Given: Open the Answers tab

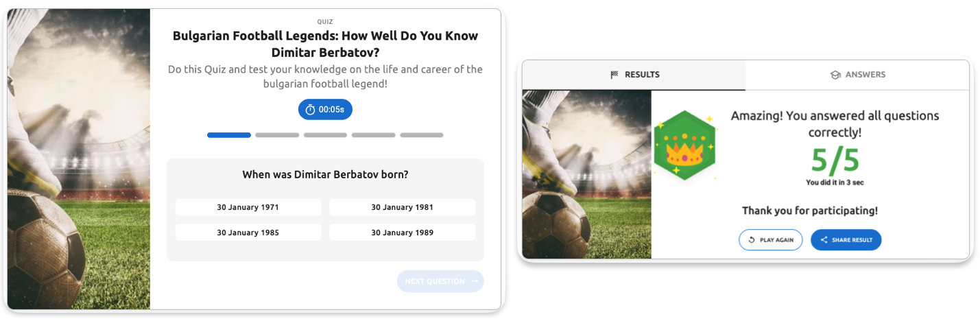Looking at the screenshot, I should coord(858,75).
